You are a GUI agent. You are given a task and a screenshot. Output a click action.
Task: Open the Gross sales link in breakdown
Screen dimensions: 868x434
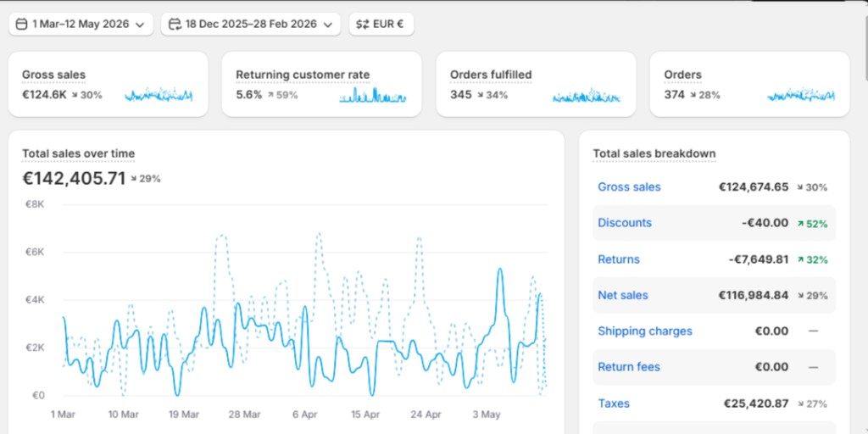[629, 187]
